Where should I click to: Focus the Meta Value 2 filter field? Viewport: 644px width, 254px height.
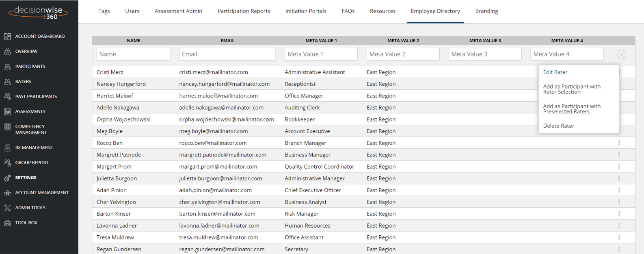(403, 54)
